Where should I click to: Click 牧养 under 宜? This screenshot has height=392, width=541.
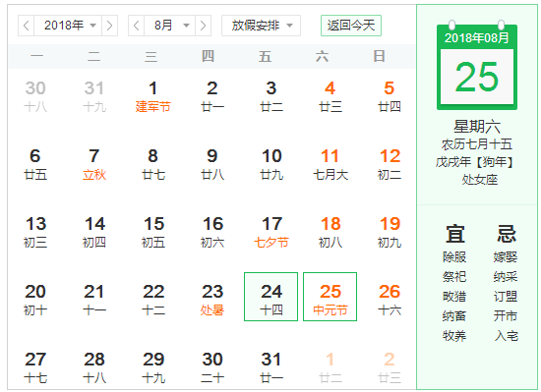coord(454,335)
